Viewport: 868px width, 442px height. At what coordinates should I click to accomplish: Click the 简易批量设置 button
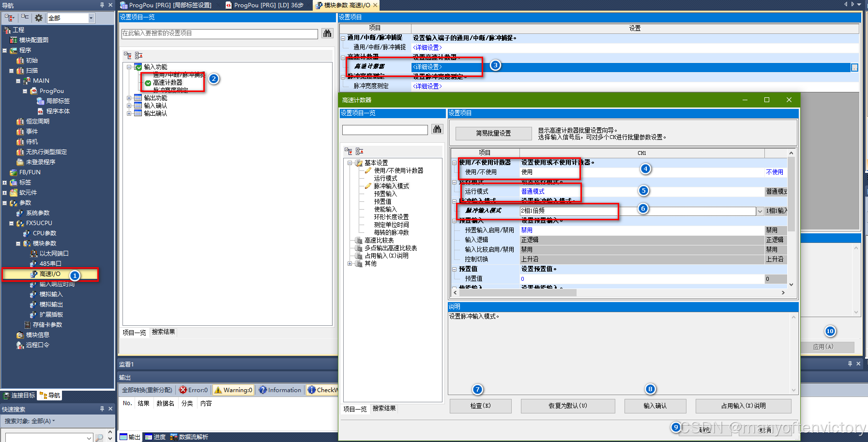[493, 133]
